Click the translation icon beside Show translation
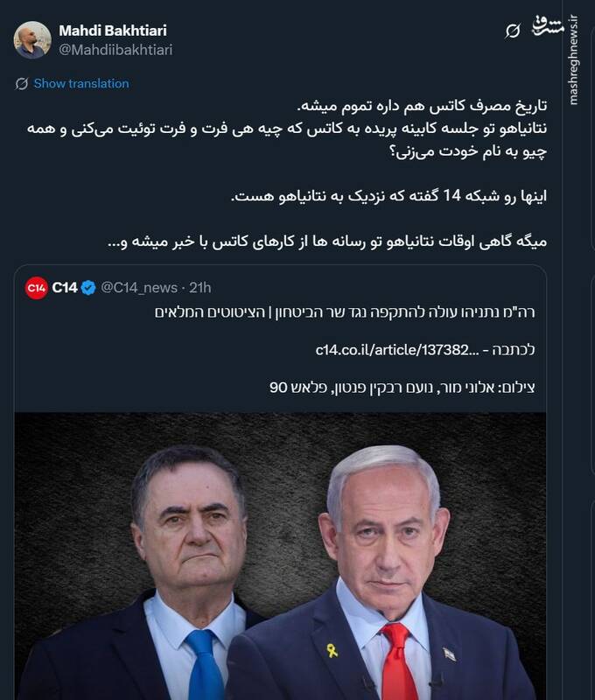Viewport: 595px width, 700px height. (x=21, y=83)
